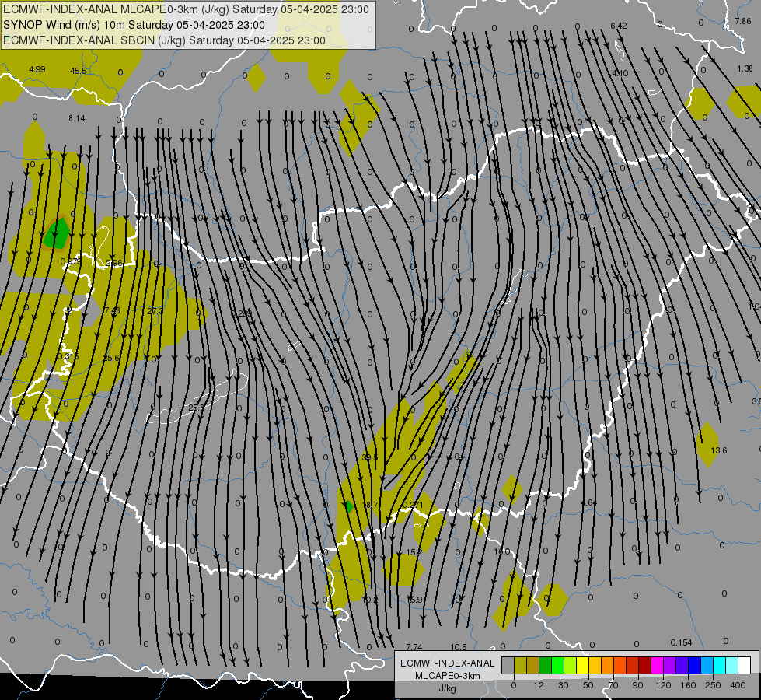Viewport: 761px width, 700px height.
Task: Click the map value 0.299
Action: pos(242,313)
